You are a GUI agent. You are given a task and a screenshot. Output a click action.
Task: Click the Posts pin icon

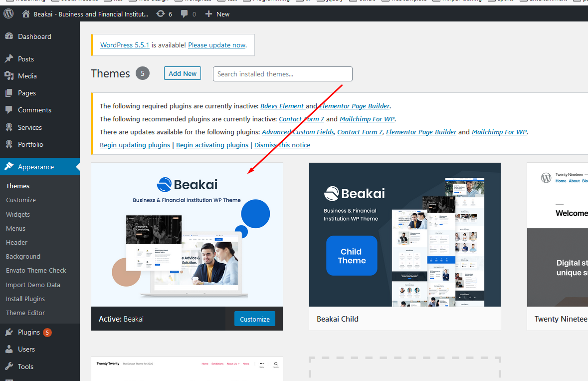coord(9,59)
